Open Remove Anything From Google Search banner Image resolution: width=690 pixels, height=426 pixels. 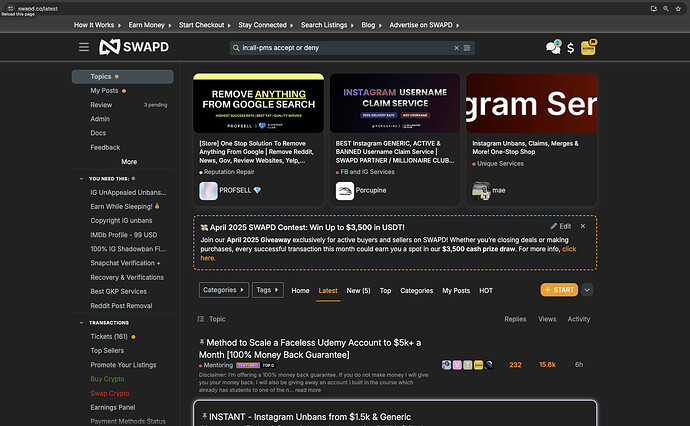tap(258, 103)
